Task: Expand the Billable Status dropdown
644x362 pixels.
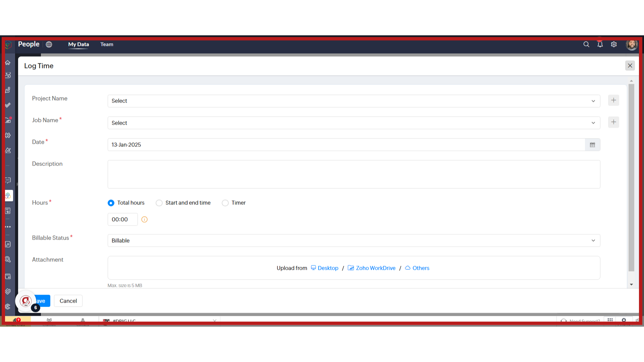Action: pyautogui.click(x=593, y=240)
